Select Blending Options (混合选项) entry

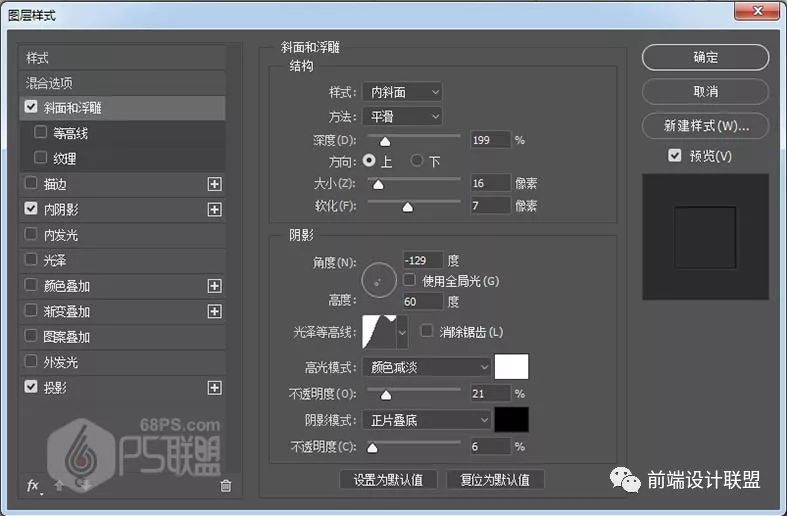coord(122,83)
